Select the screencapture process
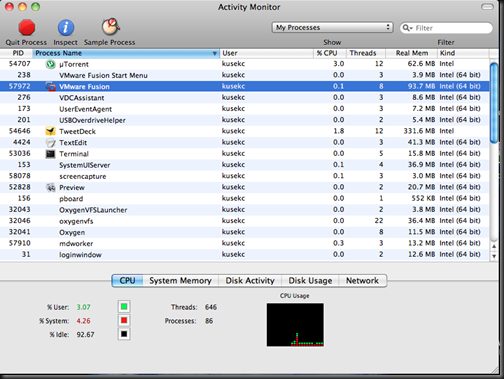504x379 pixels. pos(245,176)
